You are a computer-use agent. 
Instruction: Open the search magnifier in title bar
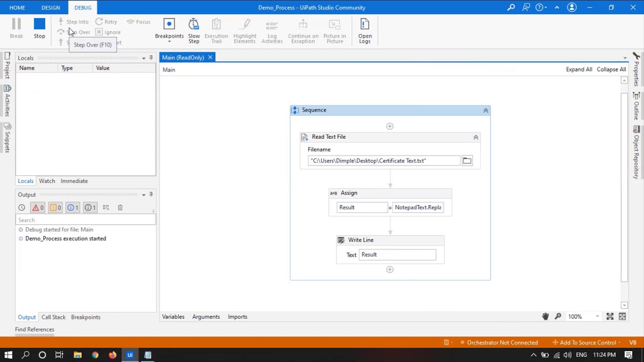(511, 8)
